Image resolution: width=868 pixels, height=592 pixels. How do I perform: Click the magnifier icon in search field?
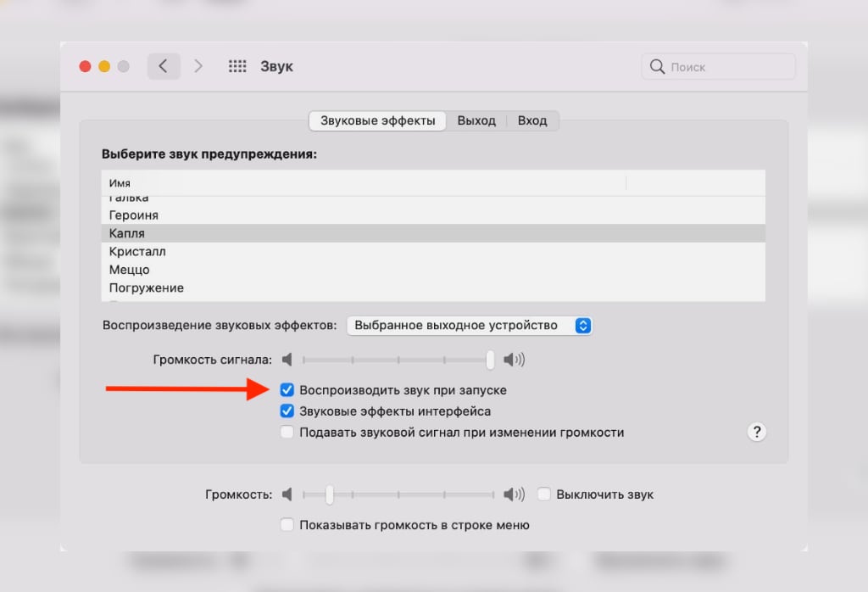(x=657, y=66)
